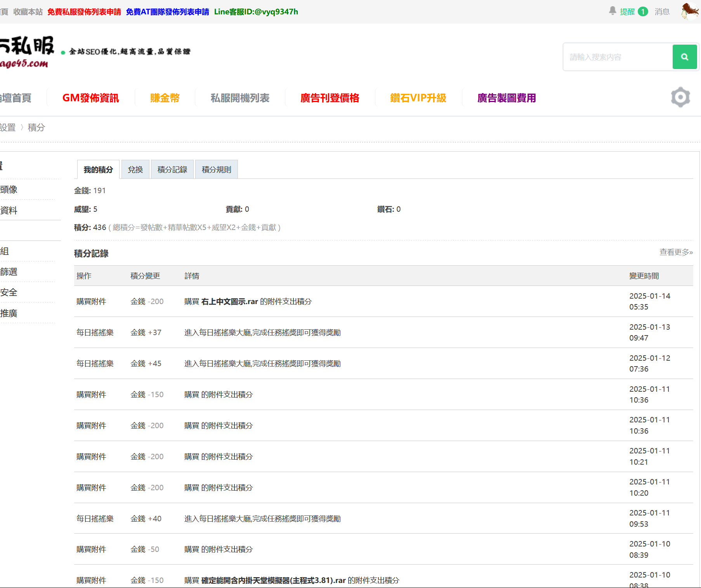Open 廣告刊登價格 nav menu
Viewport: 701px width, 588px height.
coord(330,98)
